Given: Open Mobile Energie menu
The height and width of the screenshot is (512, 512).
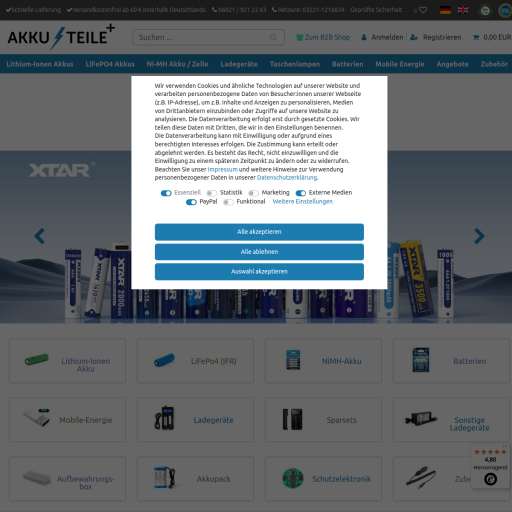Looking at the screenshot, I should [400, 64].
